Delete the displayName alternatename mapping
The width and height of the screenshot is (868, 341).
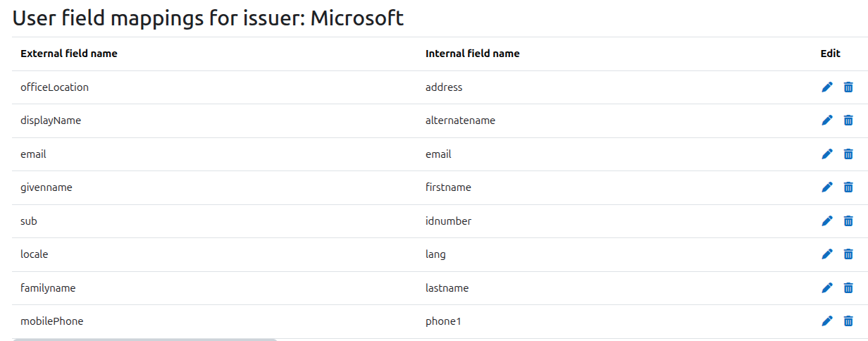pos(848,120)
